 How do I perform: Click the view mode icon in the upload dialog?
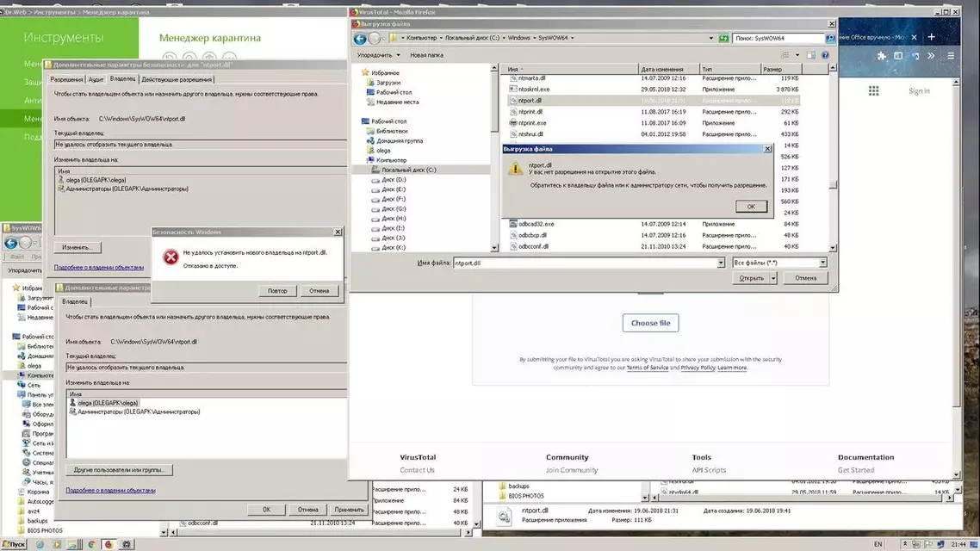point(785,55)
